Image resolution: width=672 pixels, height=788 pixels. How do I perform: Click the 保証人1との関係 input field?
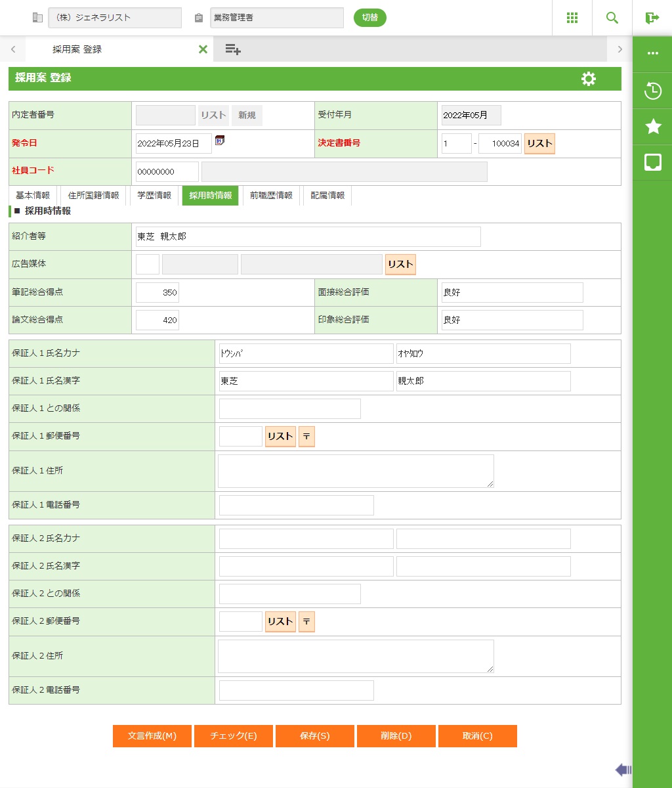click(x=290, y=408)
